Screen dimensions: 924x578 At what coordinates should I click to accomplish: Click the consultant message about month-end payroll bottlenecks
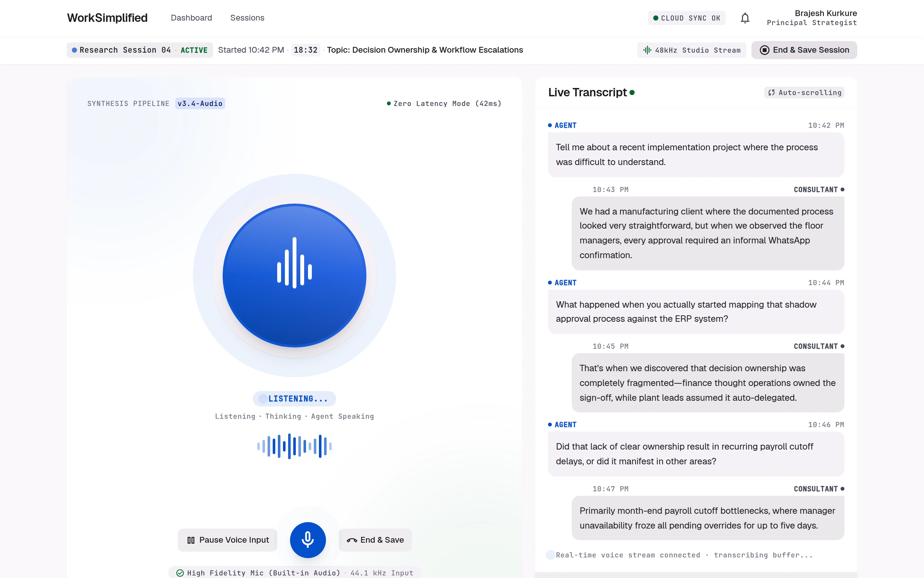tap(707, 518)
